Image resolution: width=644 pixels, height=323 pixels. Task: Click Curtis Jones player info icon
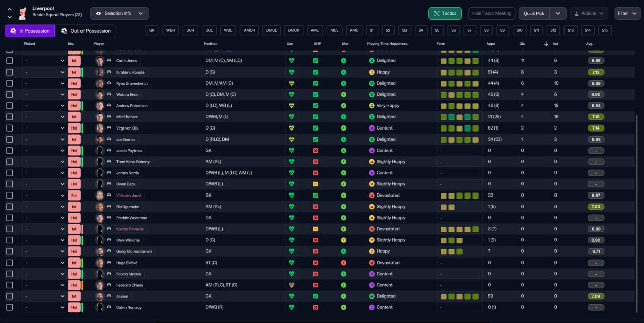click(109, 61)
